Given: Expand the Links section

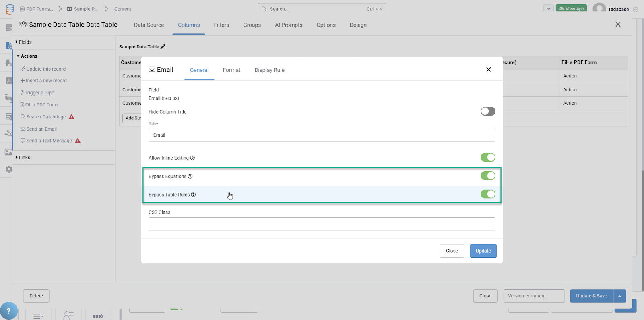Looking at the screenshot, I should (x=23, y=158).
